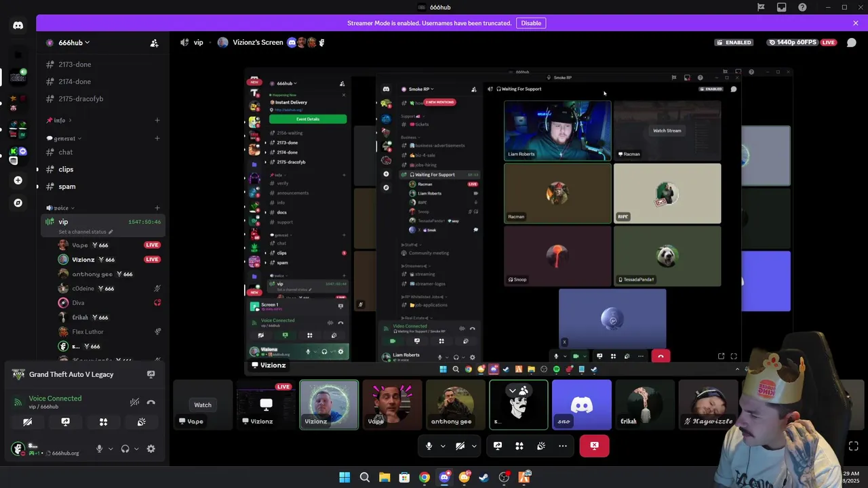Disable Streamer Mode button in banner
This screenshot has height=488, width=868.
(x=531, y=23)
